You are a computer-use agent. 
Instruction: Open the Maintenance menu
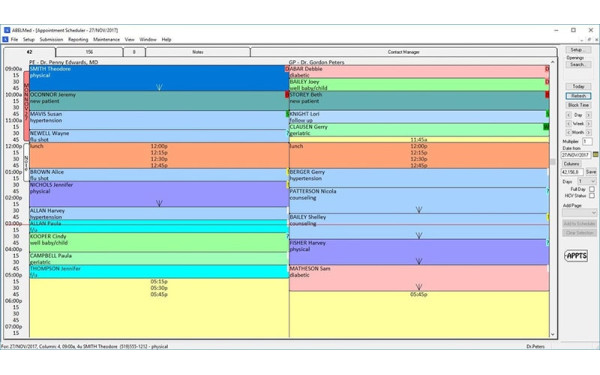[106, 39]
